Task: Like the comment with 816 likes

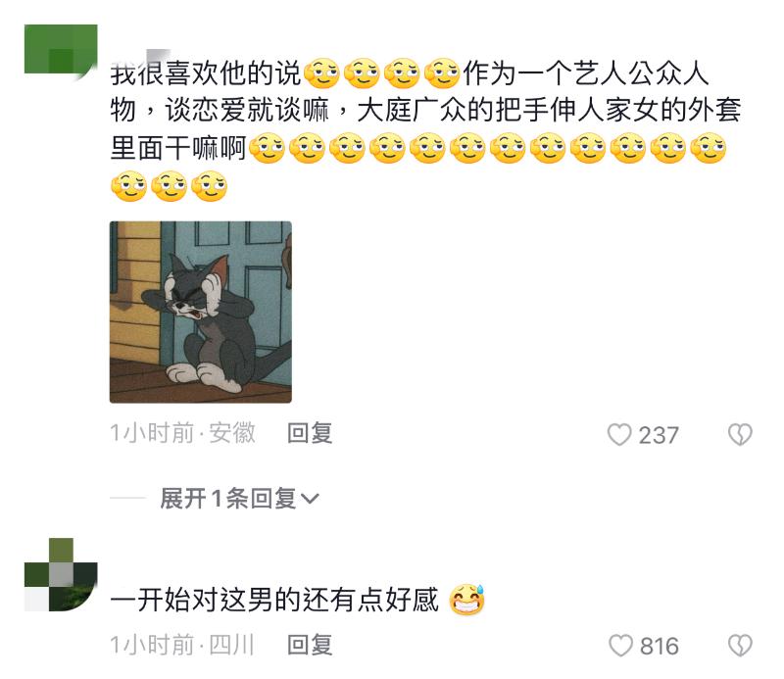Action: (620, 646)
